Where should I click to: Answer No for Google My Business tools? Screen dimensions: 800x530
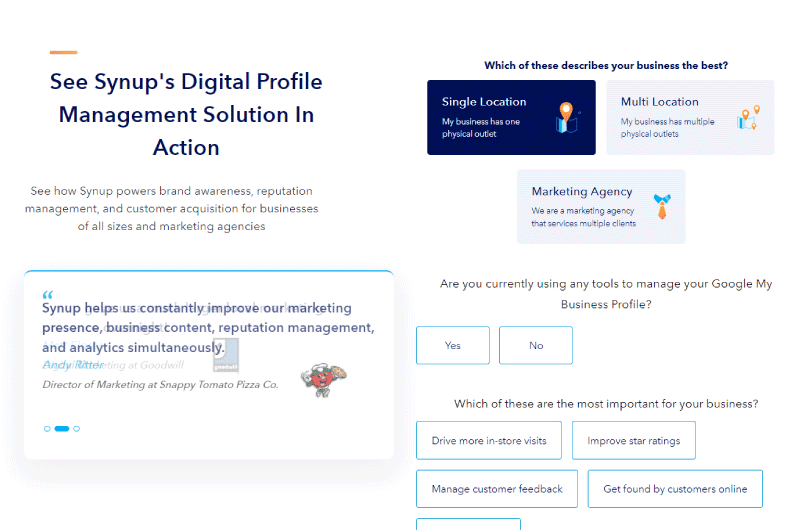tap(536, 345)
